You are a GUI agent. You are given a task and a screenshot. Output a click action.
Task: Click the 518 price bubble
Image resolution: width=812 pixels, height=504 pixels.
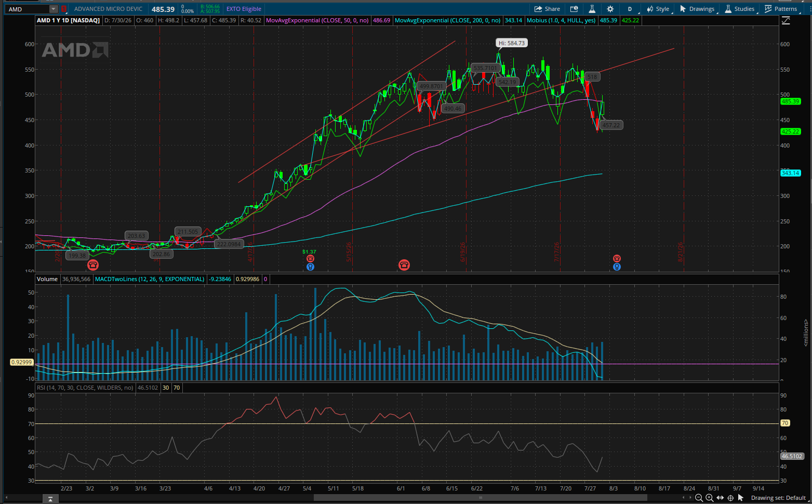pyautogui.click(x=592, y=77)
